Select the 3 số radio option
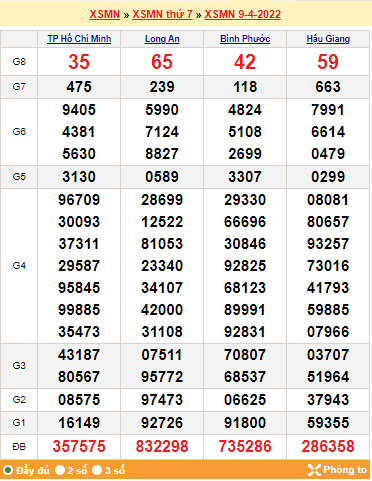Viewport: 372px width, 481px height. (97, 470)
